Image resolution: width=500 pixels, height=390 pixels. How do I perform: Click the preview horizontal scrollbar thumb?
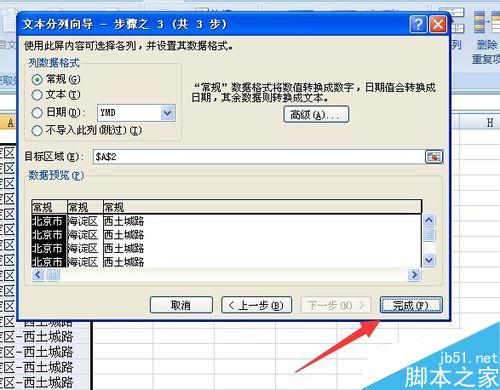(53, 275)
